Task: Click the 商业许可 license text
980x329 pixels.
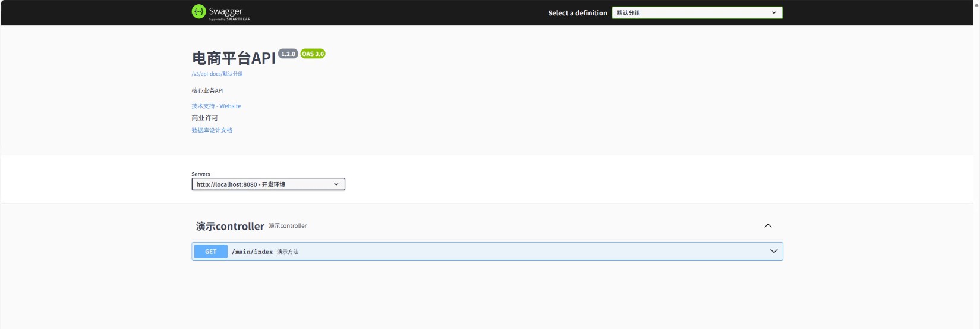Action: [x=204, y=118]
